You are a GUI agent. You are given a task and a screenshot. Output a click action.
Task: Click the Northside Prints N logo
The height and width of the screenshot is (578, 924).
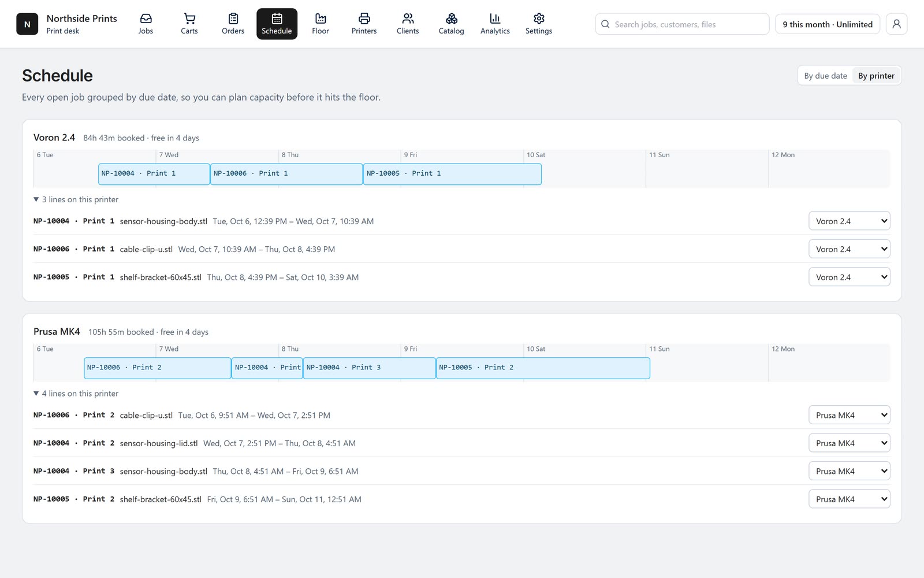27,24
